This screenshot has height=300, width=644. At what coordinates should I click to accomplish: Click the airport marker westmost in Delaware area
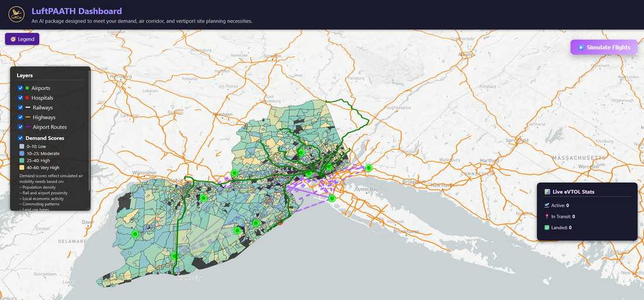(135, 234)
